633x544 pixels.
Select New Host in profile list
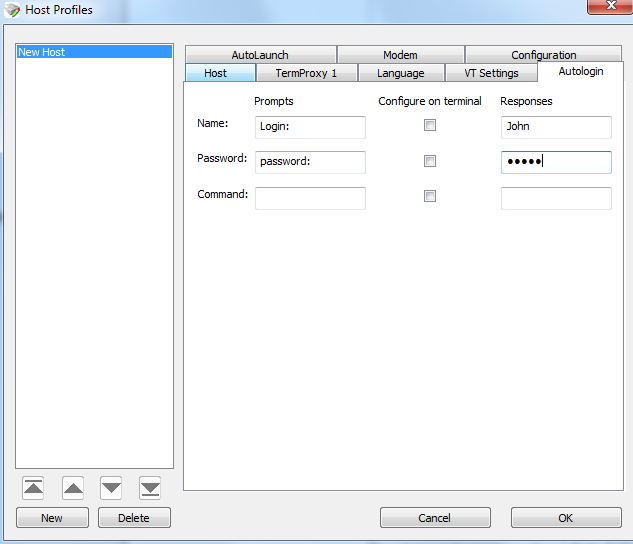pyautogui.click(x=94, y=52)
